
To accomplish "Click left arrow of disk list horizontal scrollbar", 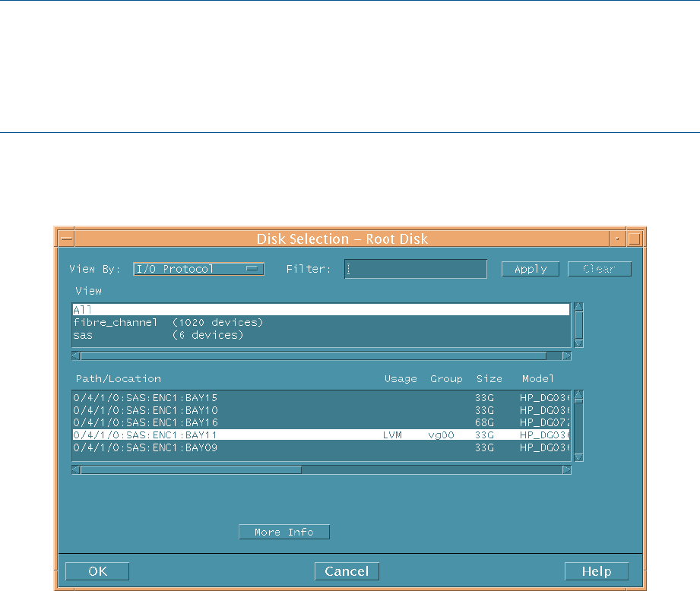I will [x=76, y=469].
